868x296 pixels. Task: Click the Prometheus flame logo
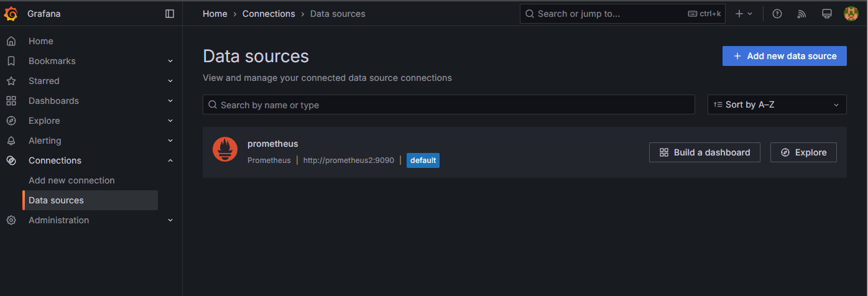(x=225, y=149)
